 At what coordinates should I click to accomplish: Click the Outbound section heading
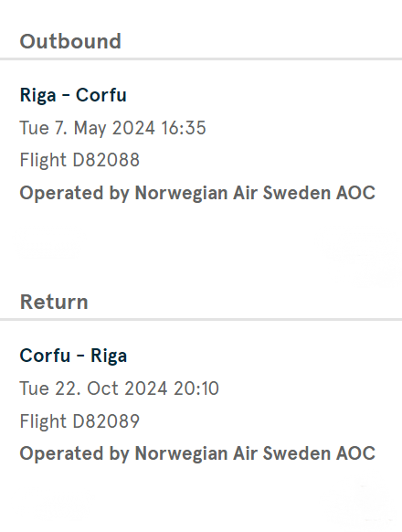[70, 41]
